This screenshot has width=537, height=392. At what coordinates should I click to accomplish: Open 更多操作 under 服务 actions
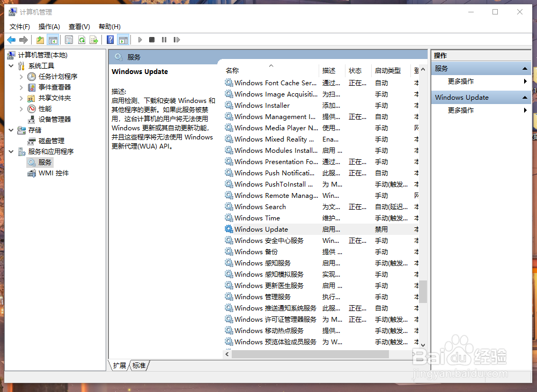point(461,82)
